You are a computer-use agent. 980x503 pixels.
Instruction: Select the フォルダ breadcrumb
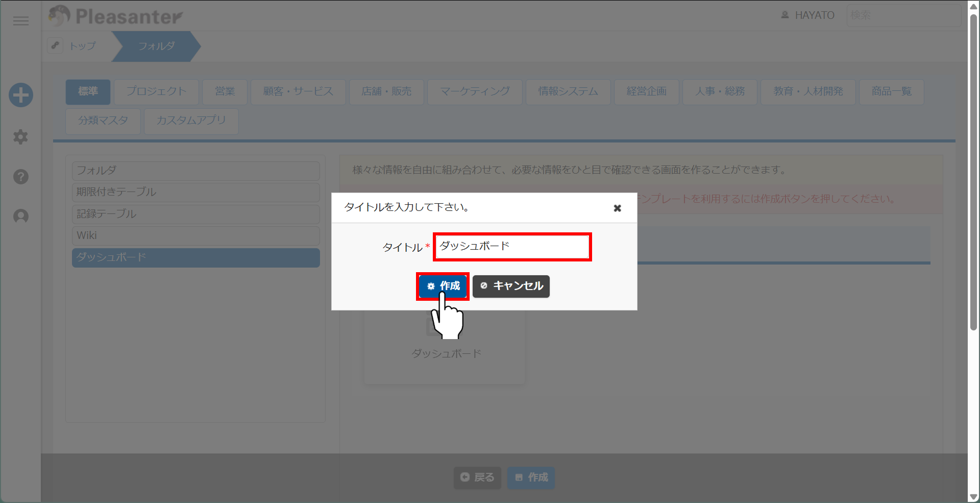[156, 46]
